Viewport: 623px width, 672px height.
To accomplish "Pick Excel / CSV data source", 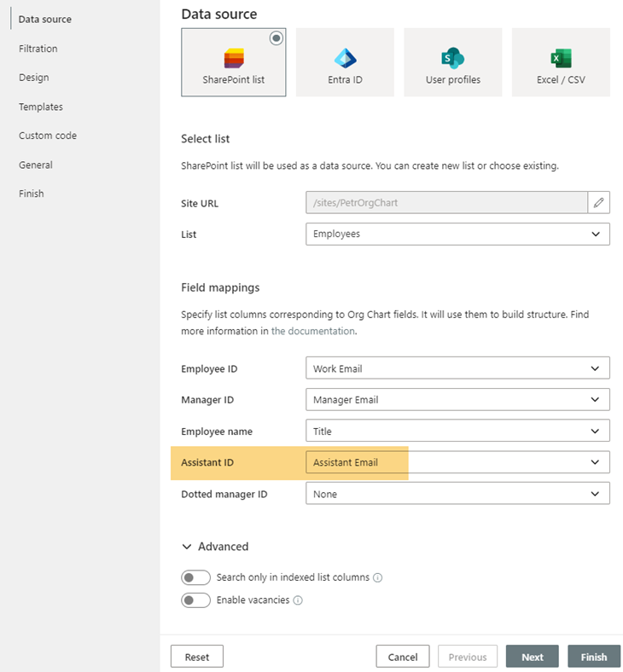I will (x=561, y=62).
